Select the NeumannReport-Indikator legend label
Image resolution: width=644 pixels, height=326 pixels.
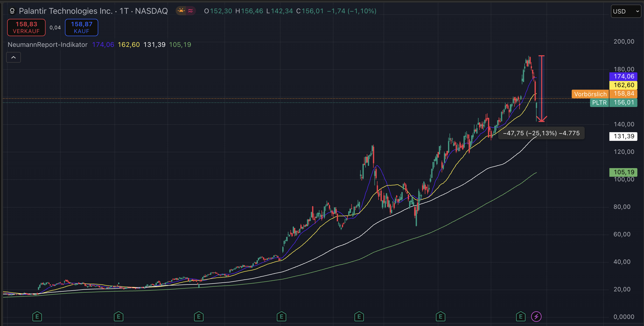pos(48,45)
